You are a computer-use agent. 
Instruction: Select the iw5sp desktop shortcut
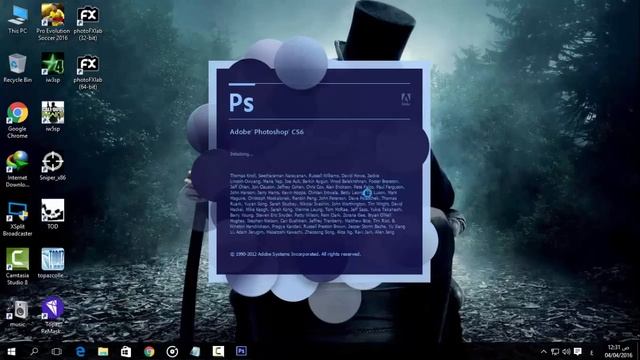53,117
